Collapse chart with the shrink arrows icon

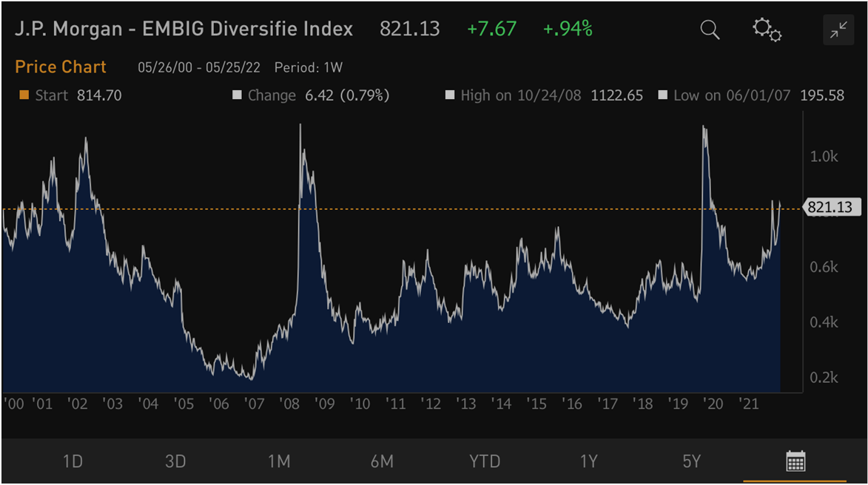pyautogui.click(x=838, y=30)
